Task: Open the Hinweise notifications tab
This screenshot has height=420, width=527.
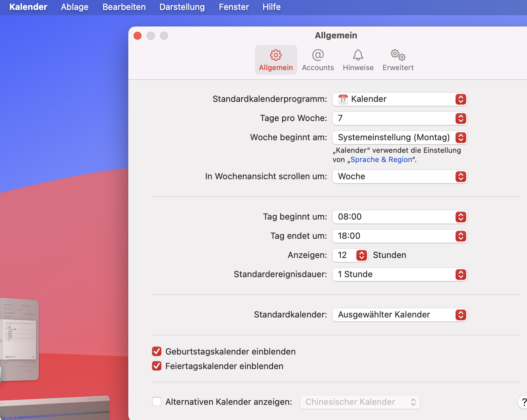Action: pyautogui.click(x=358, y=60)
